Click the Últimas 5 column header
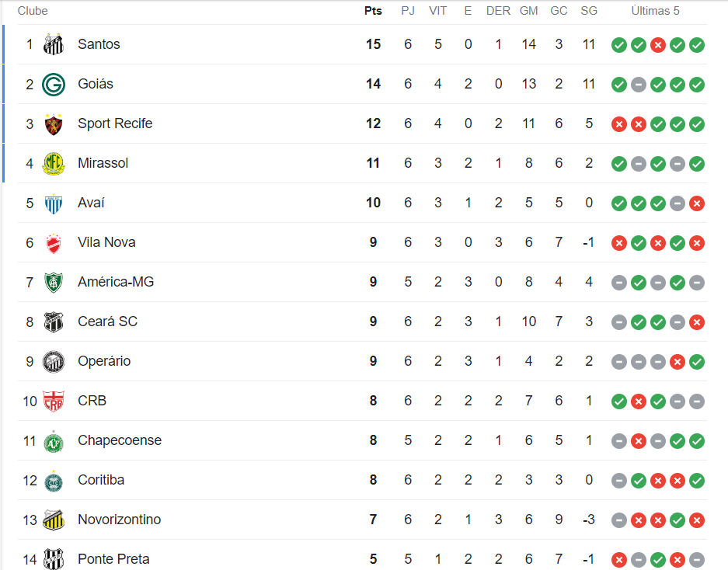 655,11
